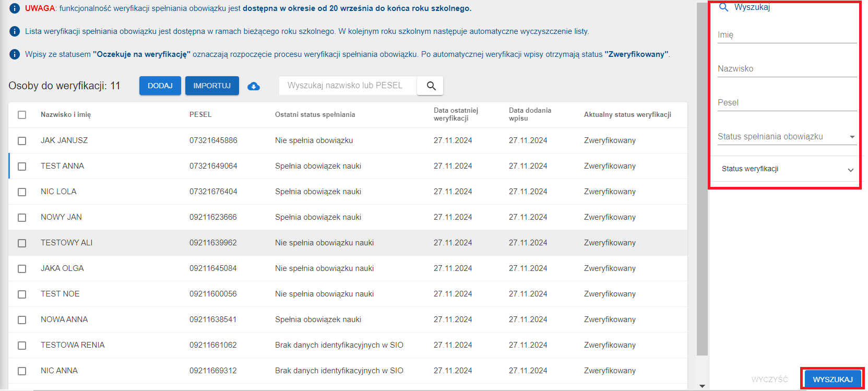
Task: Click info icon beside 'Wpisy ze statusem' note
Action: [15, 54]
